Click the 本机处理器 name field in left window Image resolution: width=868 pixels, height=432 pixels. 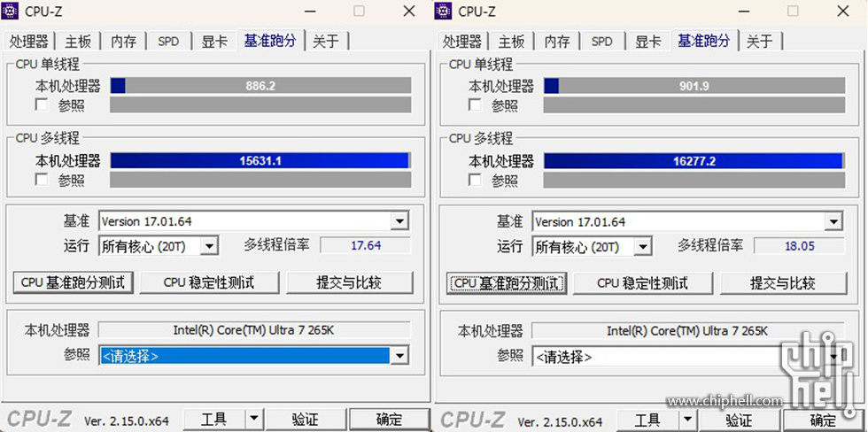254,330
